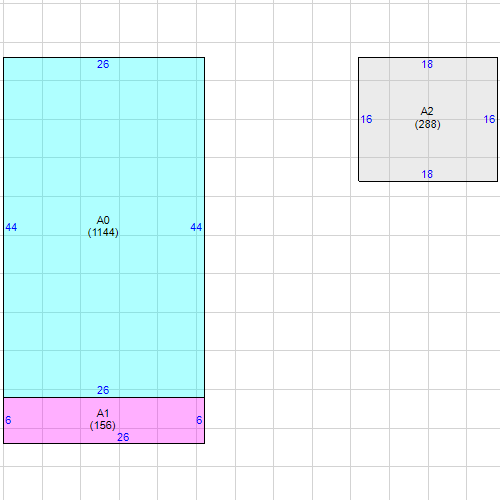
Task: Click the 26 dimension at A0's bottom edge
Action: pyautogui.click(x=103, y=390)
